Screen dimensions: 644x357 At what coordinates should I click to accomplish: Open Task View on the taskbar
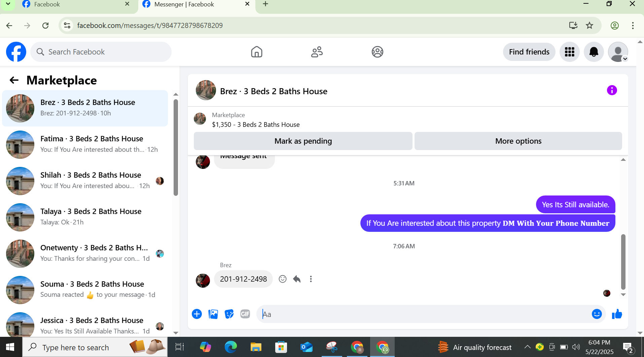point(180,347)
